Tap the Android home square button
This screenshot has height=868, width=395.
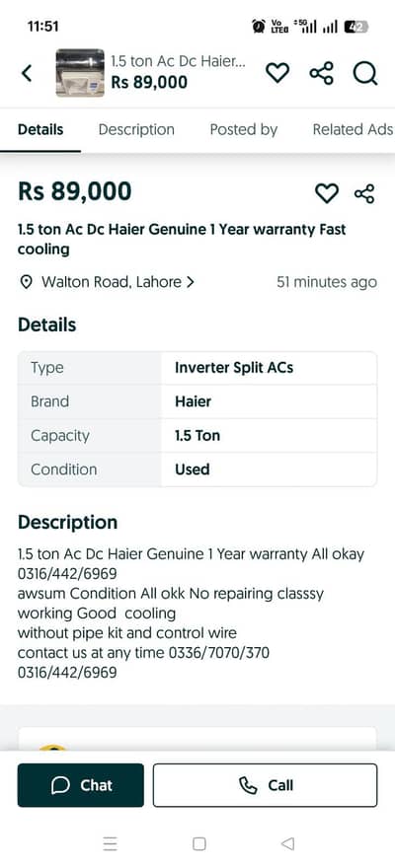click(x=198, y=843)
